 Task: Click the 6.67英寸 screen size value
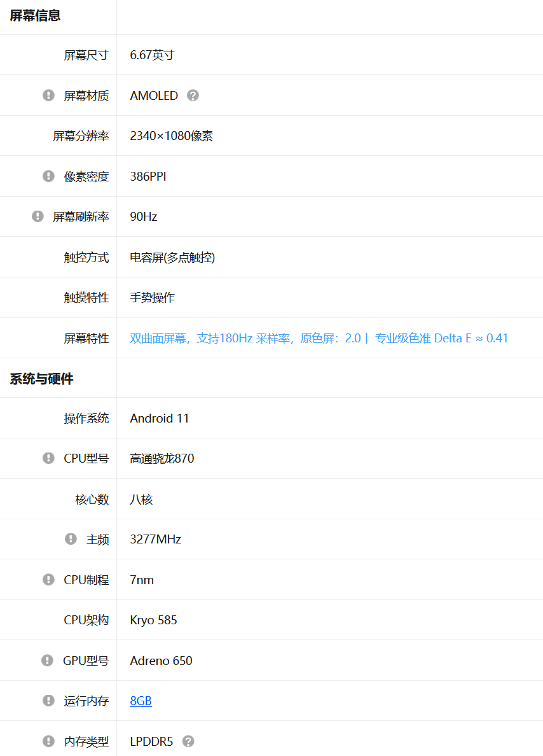click(x=151, y=55)
